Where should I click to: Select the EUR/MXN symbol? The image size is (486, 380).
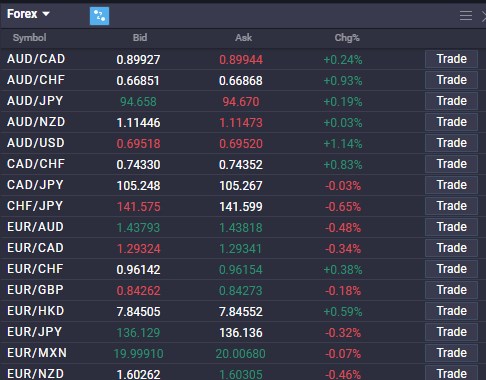click(37, 353)
